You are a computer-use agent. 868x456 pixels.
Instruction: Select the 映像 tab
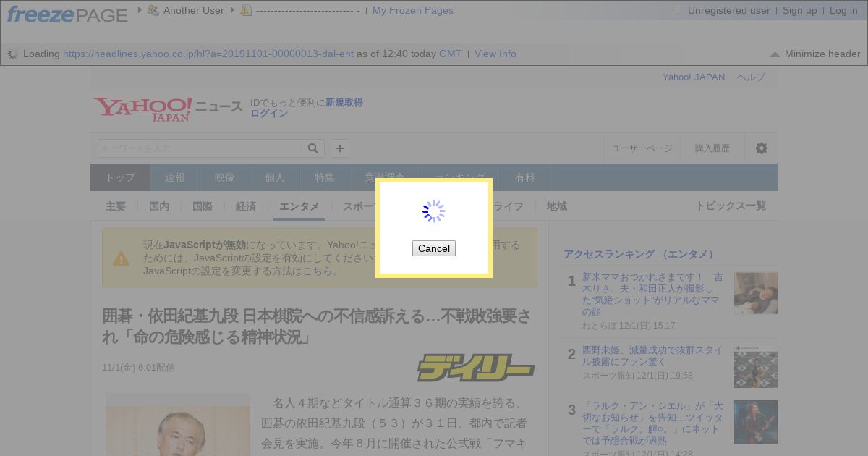pyautogui.click(x=225, y=177)
